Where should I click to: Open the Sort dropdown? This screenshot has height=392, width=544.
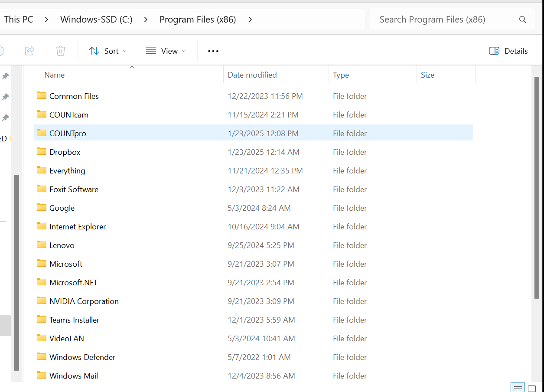[108, 51]
